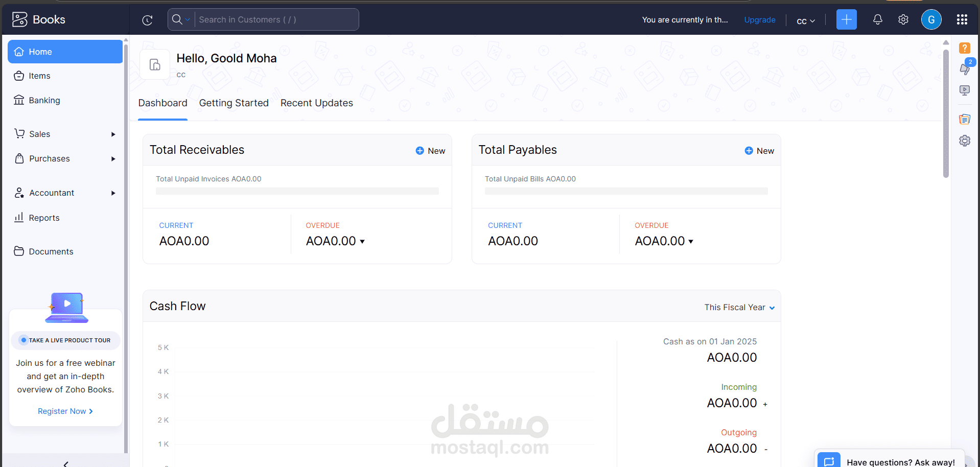Screen dimensions: 980x467
Task: Click the organization building icon
Action: tap(155, 64)
